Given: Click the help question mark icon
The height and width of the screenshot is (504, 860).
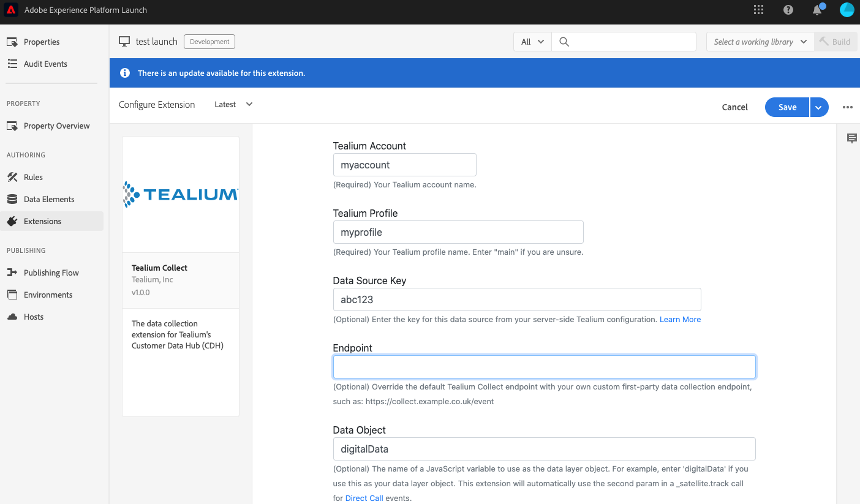Looking at the screenshot, I should tap(788, 9).
